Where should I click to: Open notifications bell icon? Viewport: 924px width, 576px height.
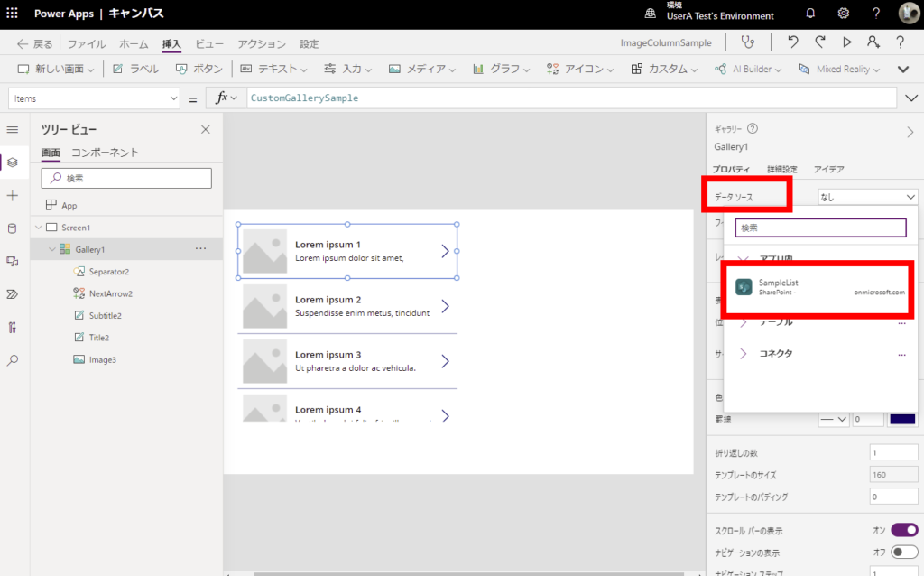coord(810,13)
